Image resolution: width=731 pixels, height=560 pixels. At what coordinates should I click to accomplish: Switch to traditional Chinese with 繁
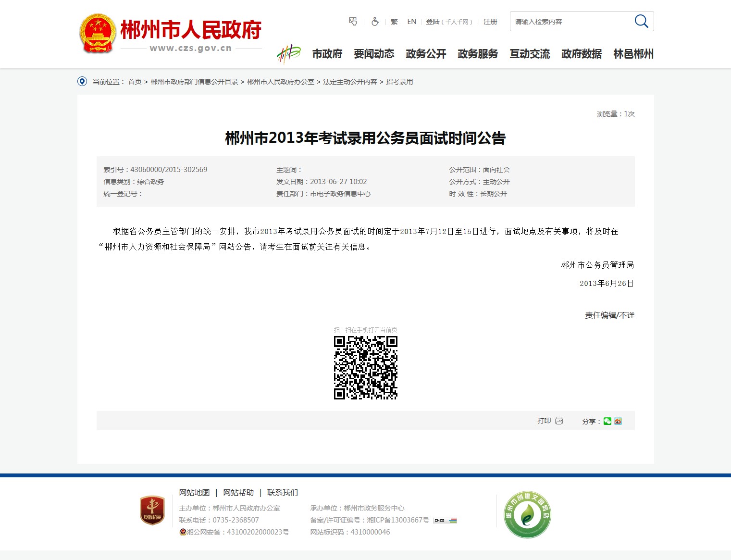coord(394,22)
